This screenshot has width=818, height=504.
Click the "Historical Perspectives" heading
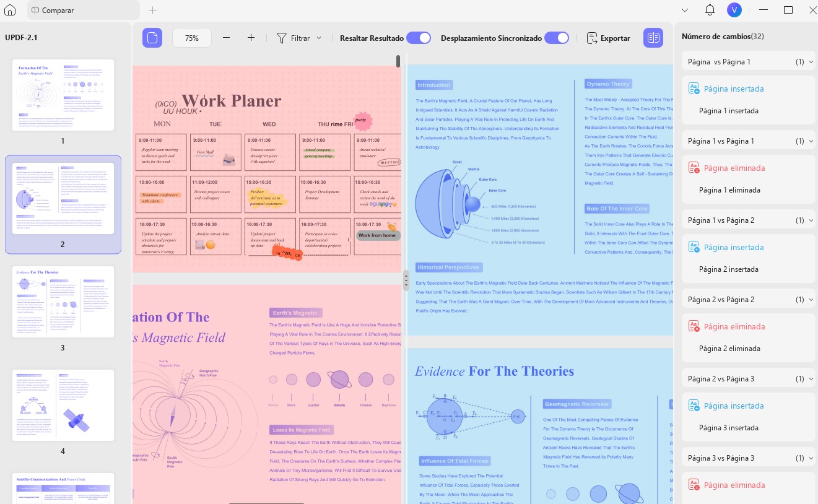pos(448,267)
